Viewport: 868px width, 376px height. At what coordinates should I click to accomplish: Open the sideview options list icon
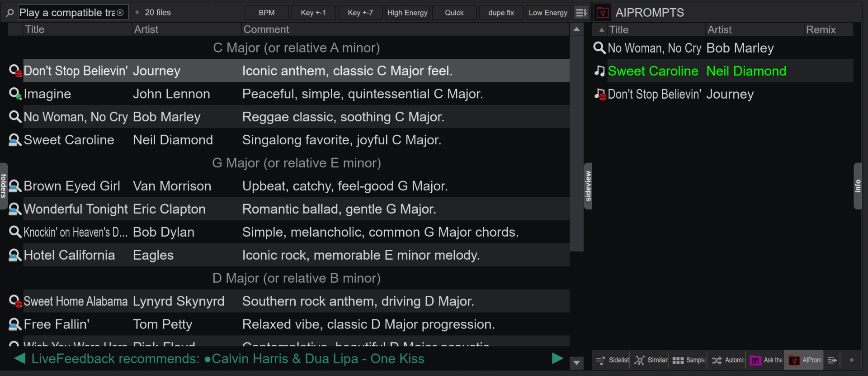(832, 360)
